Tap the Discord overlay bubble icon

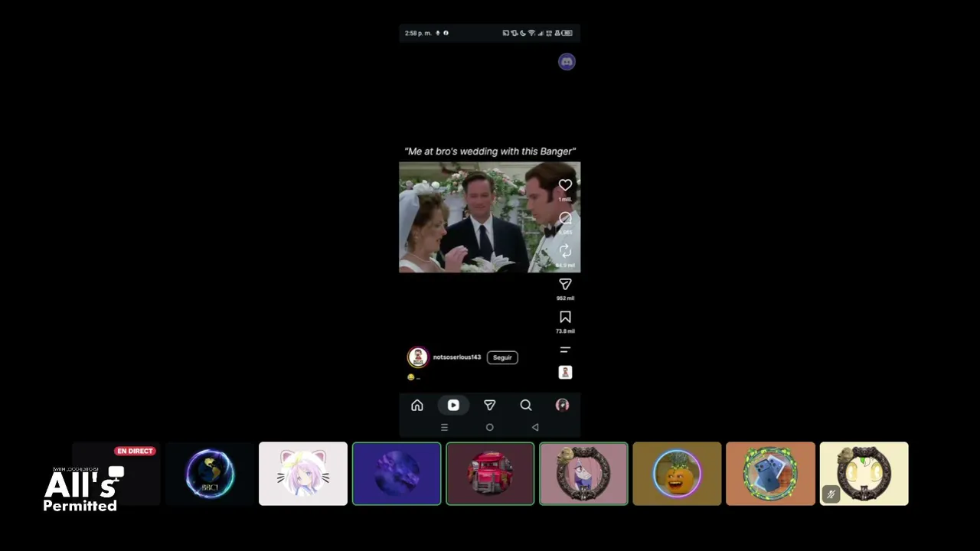pos(567,62)
